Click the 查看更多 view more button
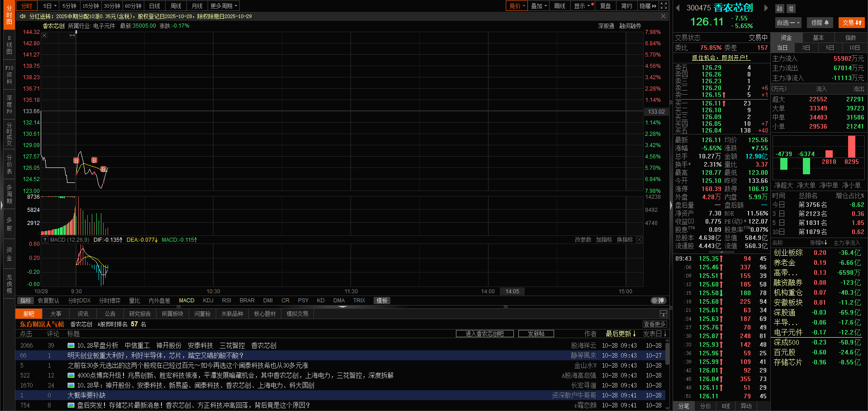 click(655, 324)
